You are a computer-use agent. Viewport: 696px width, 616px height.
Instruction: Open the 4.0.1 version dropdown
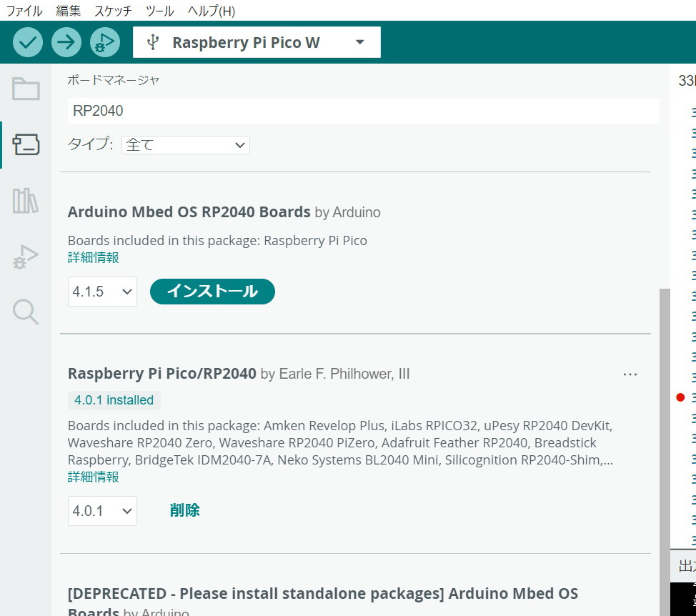(102, 511)
